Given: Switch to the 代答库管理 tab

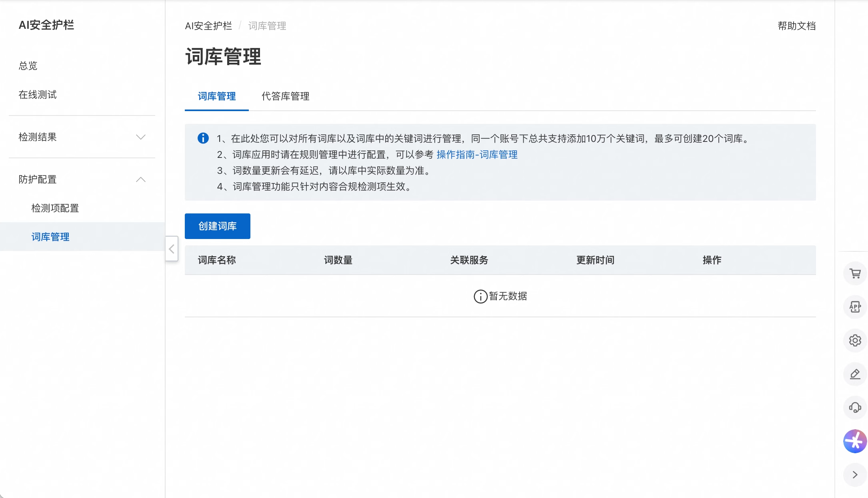Looking at the screenshot, I should [x=285, y=96].
